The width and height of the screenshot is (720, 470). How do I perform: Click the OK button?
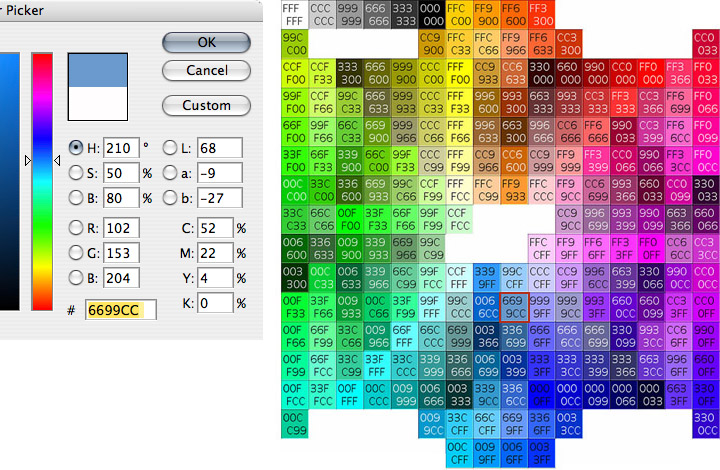[x=206, y=42]
